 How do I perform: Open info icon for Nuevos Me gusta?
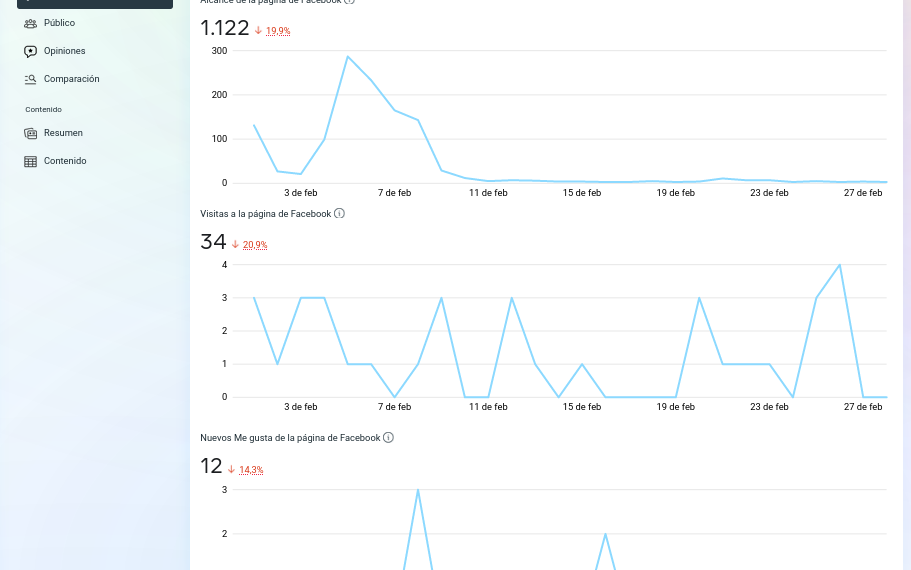click(x=388, y=438)
